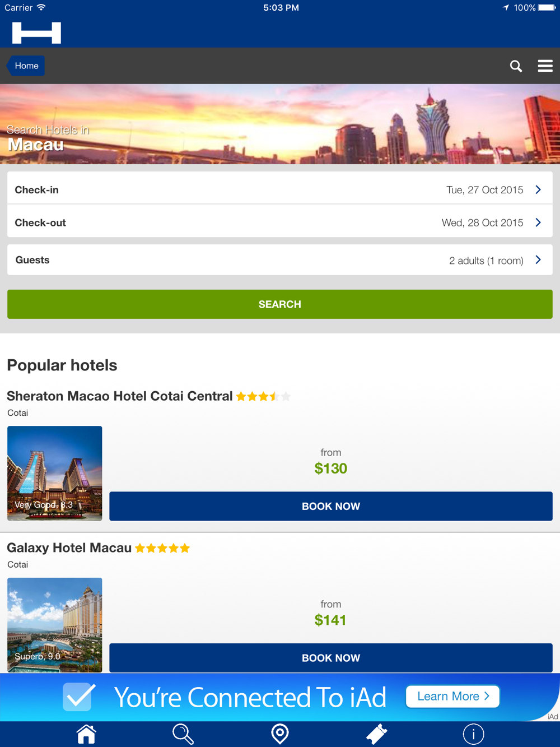Open the home icon in bottom bar

(x=86, y=734)
